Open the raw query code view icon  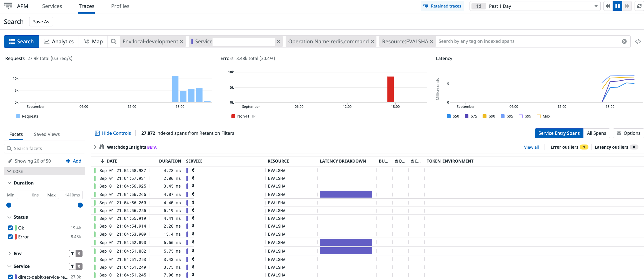[638, 41]
